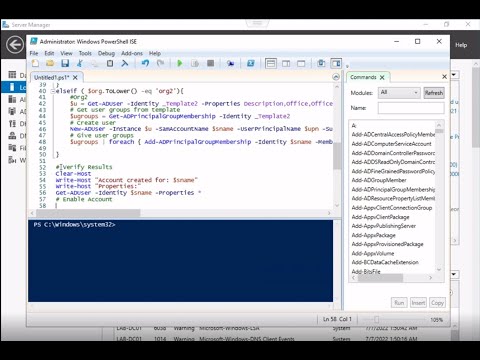The height and width of the screenshot is (360, 480).
Task: Show the script pane on the right
Action: point(286,63)
